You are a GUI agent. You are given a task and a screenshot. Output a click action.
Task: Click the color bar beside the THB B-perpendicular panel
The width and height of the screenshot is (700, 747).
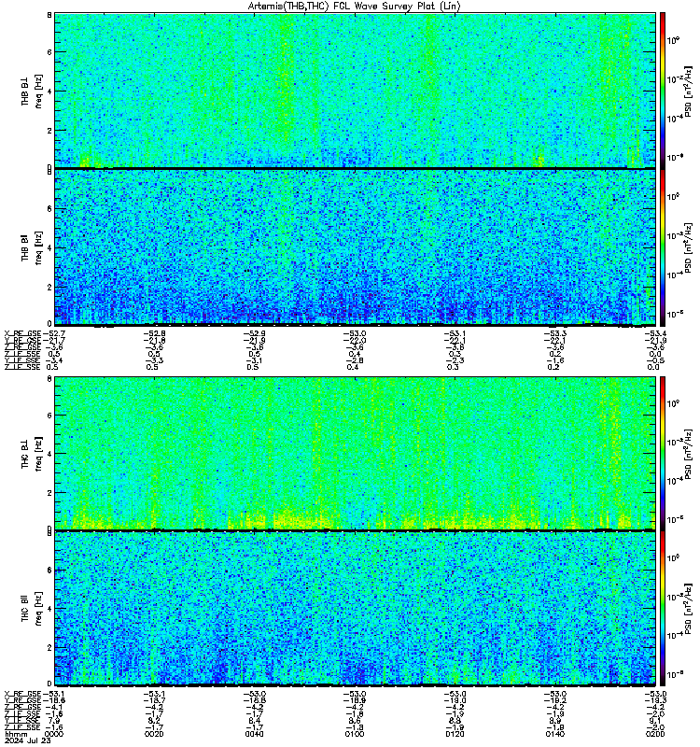(x=663, y=91)
